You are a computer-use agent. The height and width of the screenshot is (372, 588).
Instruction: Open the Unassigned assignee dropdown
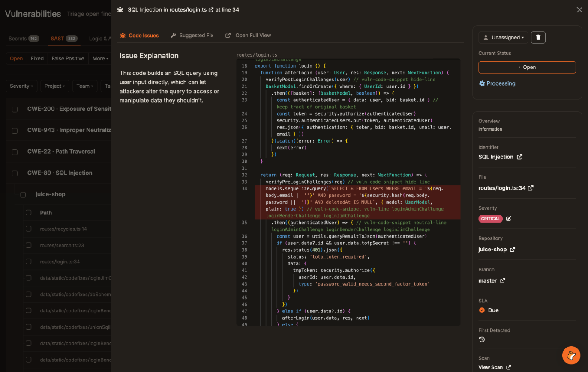tap(503, 37)
